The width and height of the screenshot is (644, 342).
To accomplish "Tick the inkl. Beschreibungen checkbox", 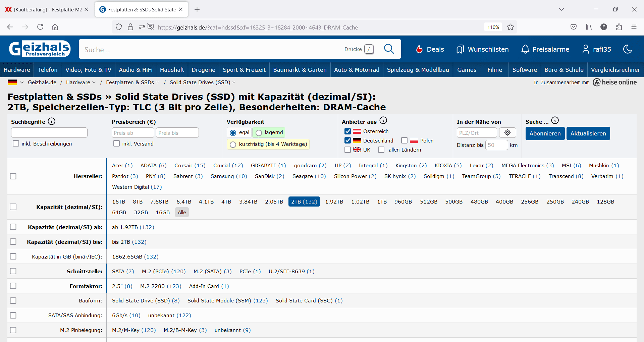I will (16, 144).
